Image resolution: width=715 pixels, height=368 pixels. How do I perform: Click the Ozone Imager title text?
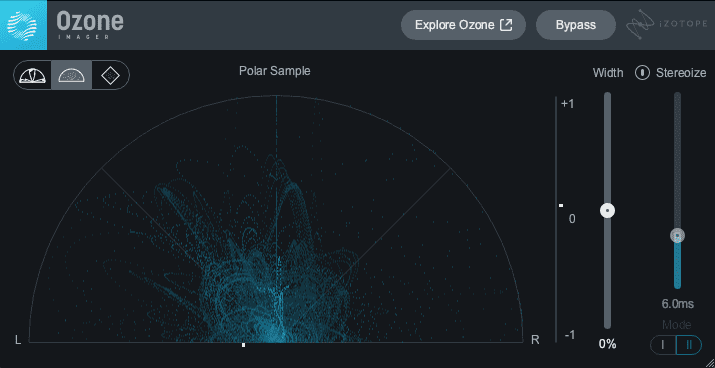(x=90, y=25)
